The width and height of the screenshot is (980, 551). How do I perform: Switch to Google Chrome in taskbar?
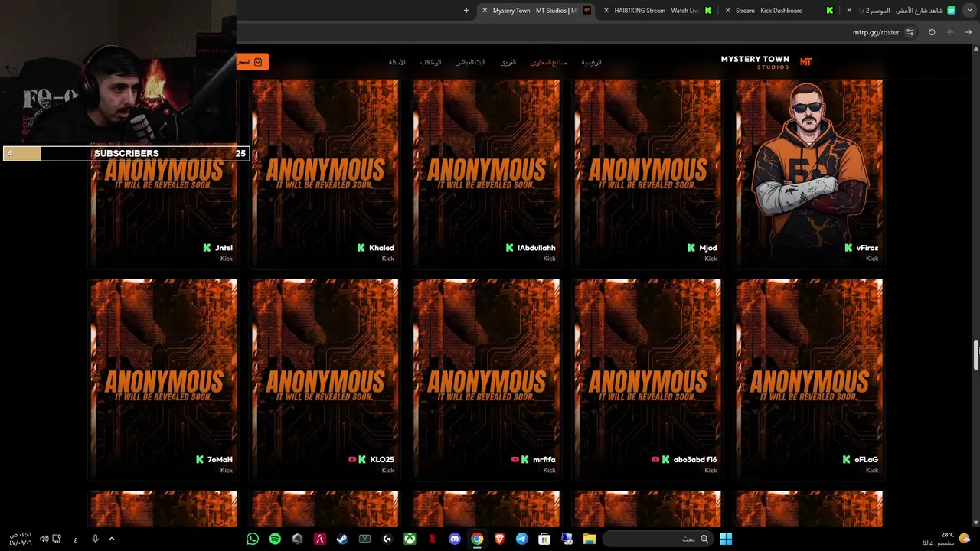(477, 539)
